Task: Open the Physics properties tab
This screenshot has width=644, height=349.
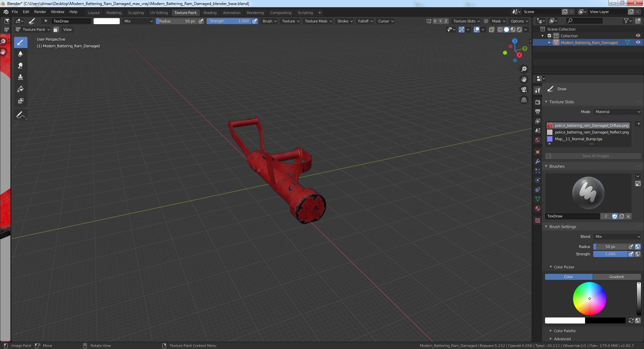Action: (538, 180)
